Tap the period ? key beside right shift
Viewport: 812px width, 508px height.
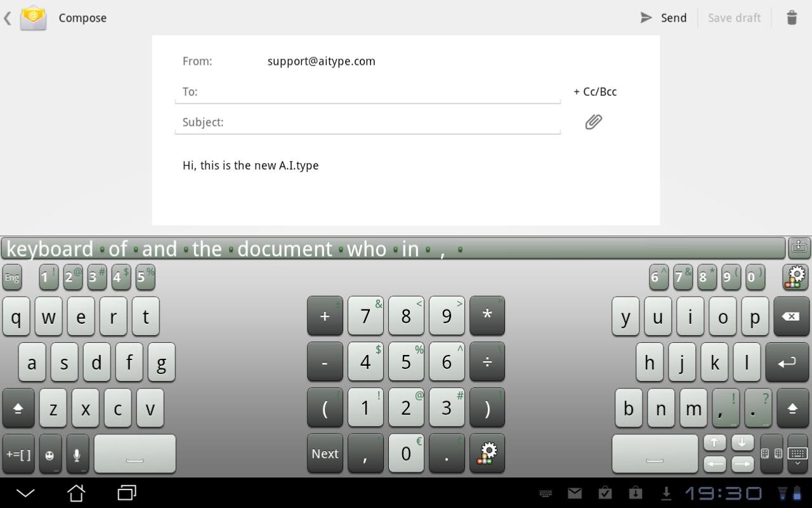(x=758, y=408)
